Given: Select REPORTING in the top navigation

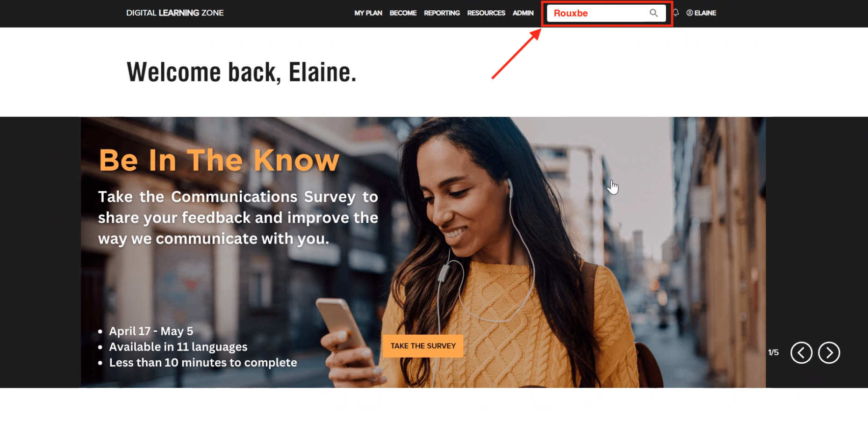Looking at the screenshot, I should click(x=442, y=13).
